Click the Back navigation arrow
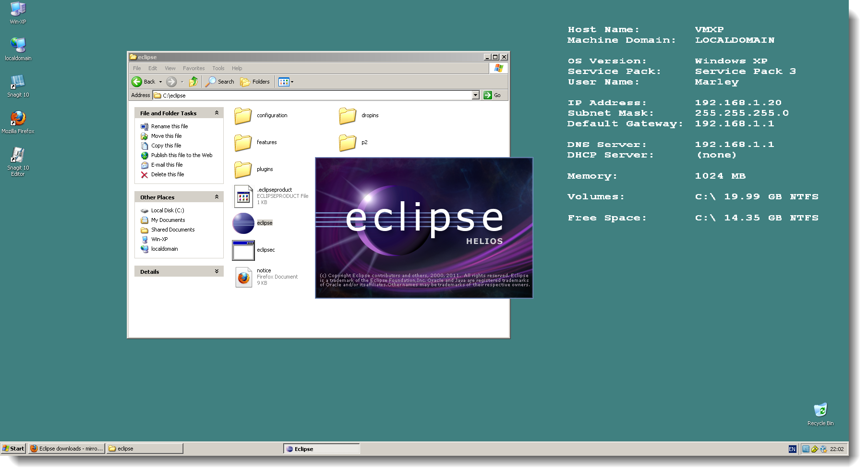This screenshot has height=475, width=868. point(138,82)
